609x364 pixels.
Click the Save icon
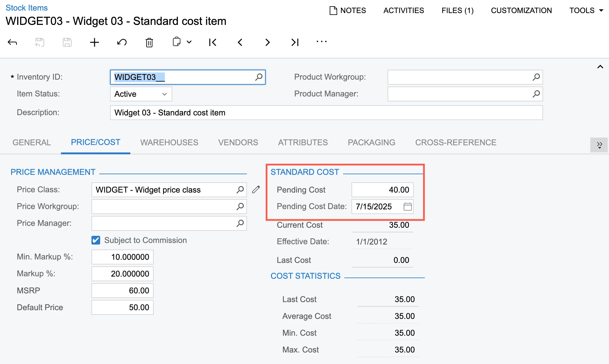[67, 42]
